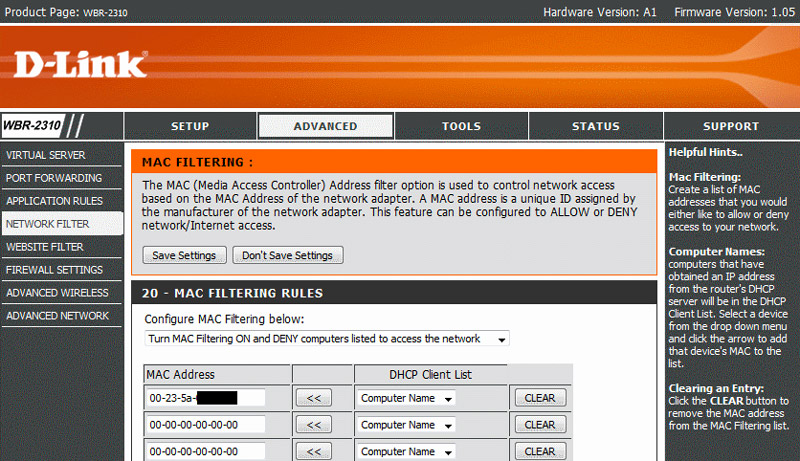Click the Computer Names hint heading
This screenshot has height=461, width=800.
[x=717, y=251]
